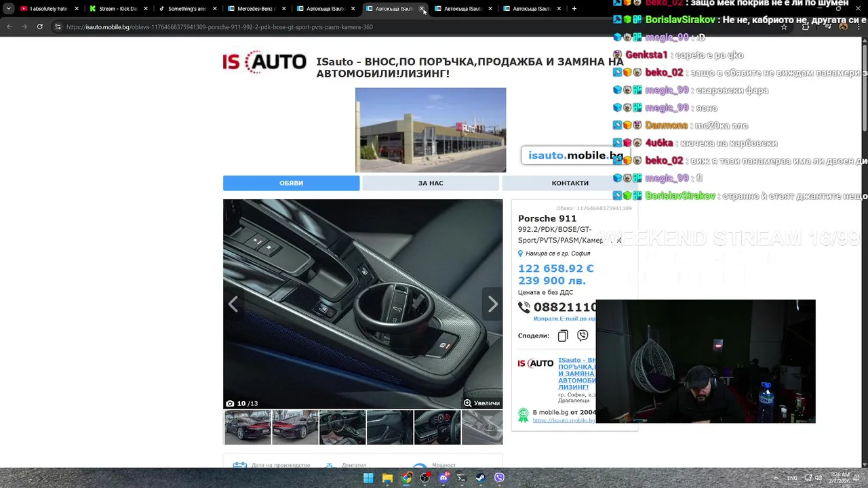Viewport: 868px width, 488px height.
Task: Select the ОБЯВИ tab
Action: [292, 183]
